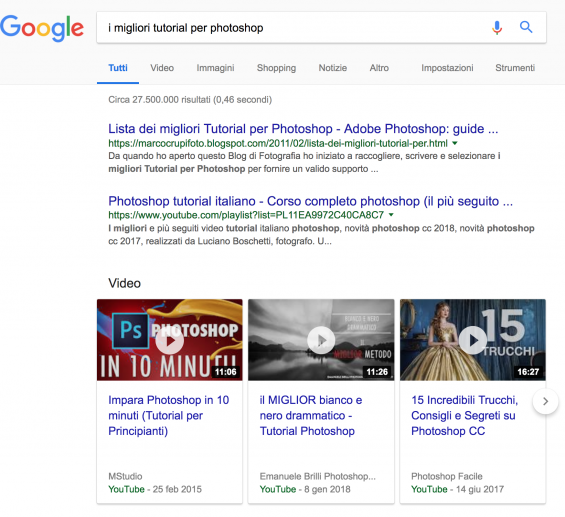Click the 11:06 duration badge
The width and height of the screenshot is (565, 517).
click(x=226, y=372)
